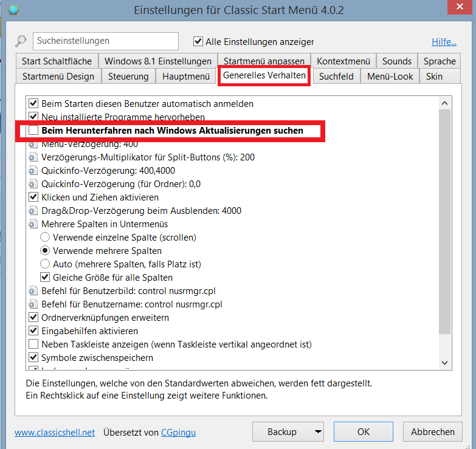The height and width of the screenshot is (449, 476).
Task: Click the icon beside Mehrere Spalten in Untermenüs
Action: tap(33, 224)
